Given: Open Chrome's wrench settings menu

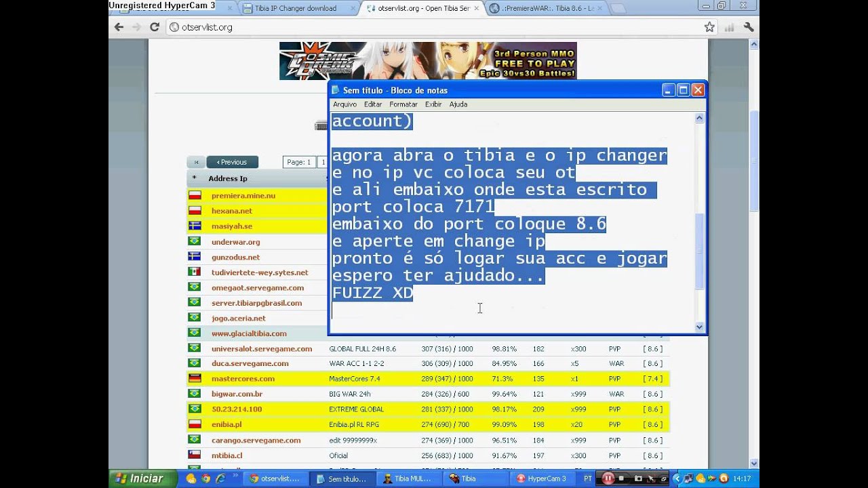Looking at the screenshot, I should coord(749,27).
